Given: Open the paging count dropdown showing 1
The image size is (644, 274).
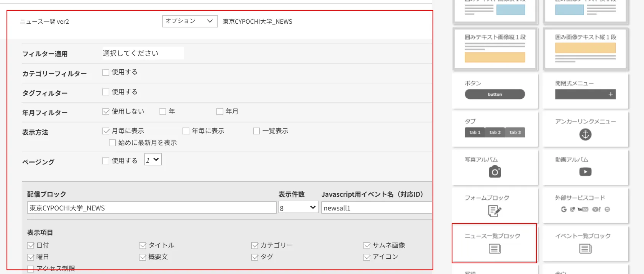Looking at the screenshot, I should 153,160.
